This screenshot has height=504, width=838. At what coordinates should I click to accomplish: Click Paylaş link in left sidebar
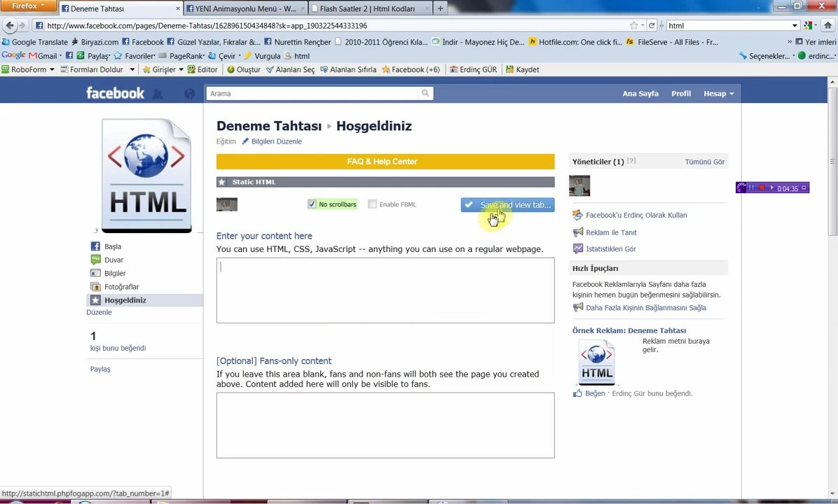(x=100, y=369)
